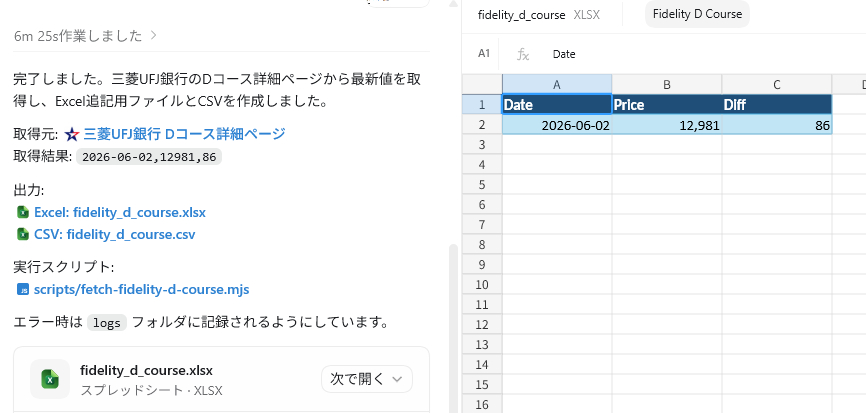866x413 pixels.
Task: Select cell C1 containing Diff
Action: click(777, 104)
